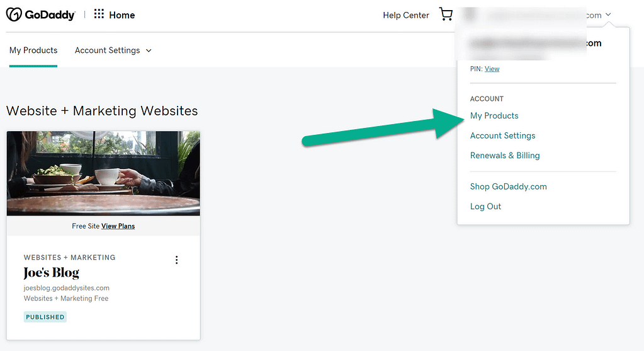Click the Joe's Blog title

point(52,272)
